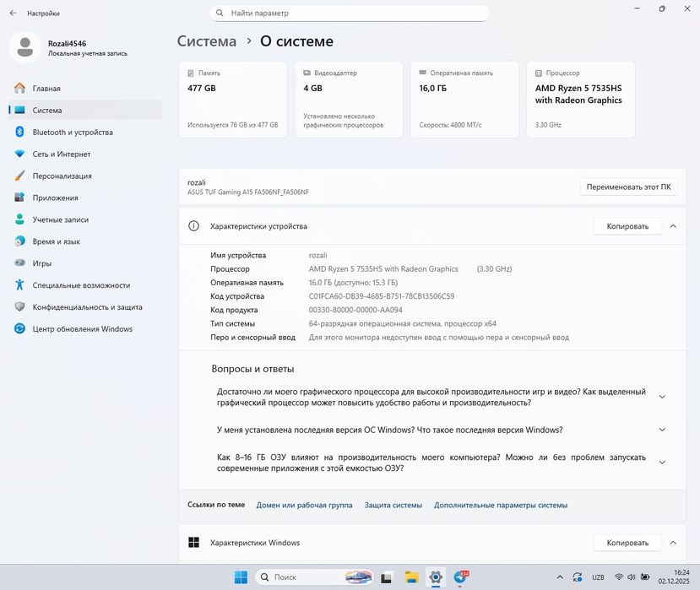Open File Explorer from the taskbar
The height and width of the screenshot is (590, 700).
411,577
